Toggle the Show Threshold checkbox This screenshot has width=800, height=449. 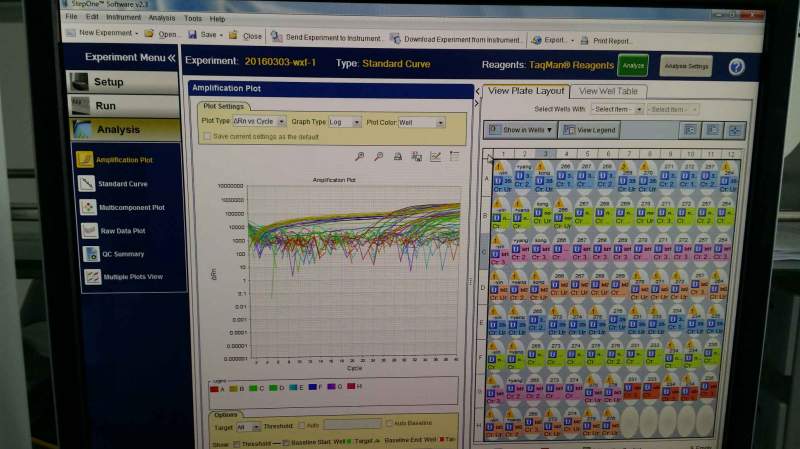(236, 444)
